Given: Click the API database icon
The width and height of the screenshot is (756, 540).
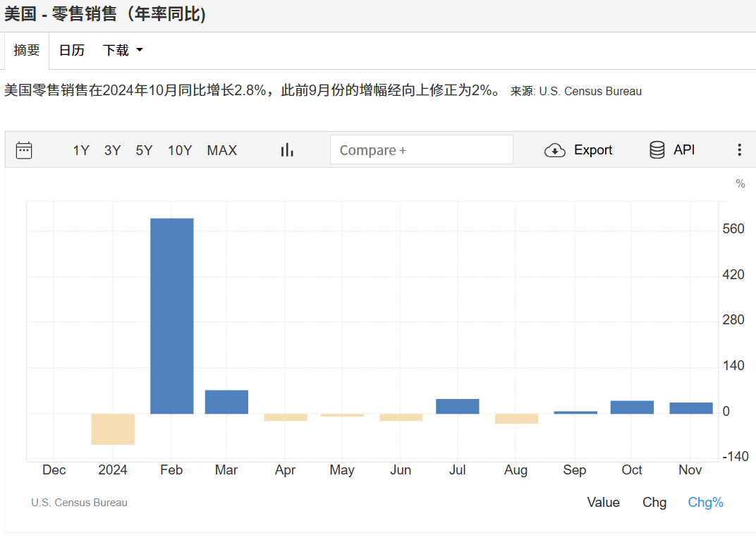Looking at the screenshot, I should click(657, 150).
